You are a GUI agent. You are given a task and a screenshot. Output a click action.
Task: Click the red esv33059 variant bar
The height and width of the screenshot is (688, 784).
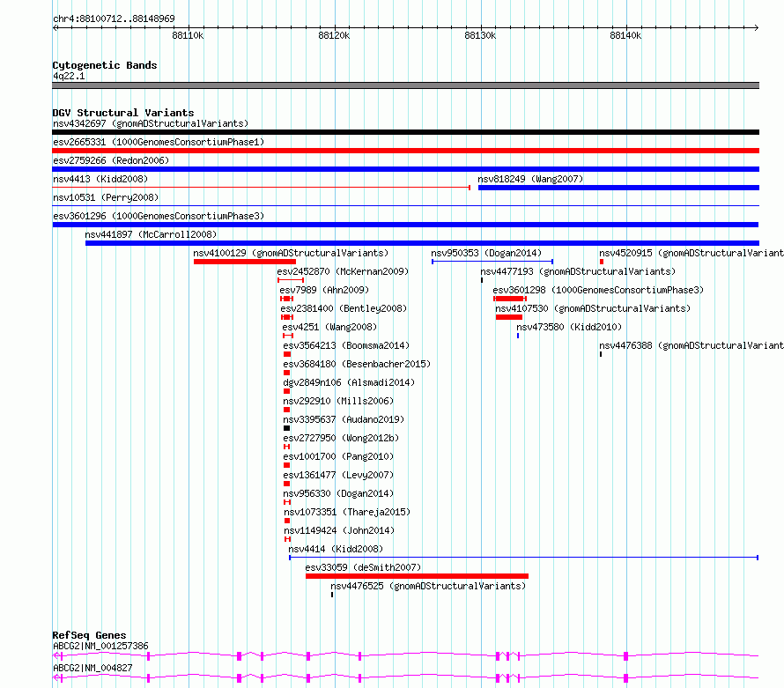[x=417, y=576]
